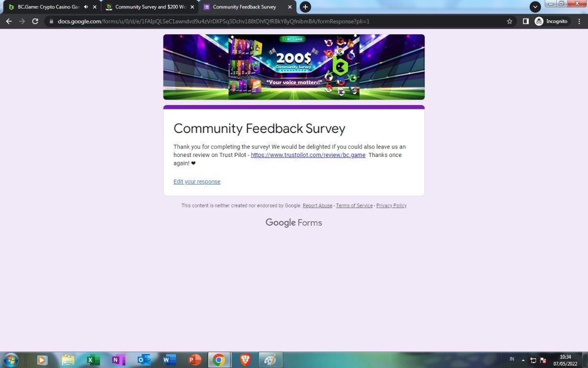Open the tab search dropdown arrow
Screen dimensions: 588x368
536,7
